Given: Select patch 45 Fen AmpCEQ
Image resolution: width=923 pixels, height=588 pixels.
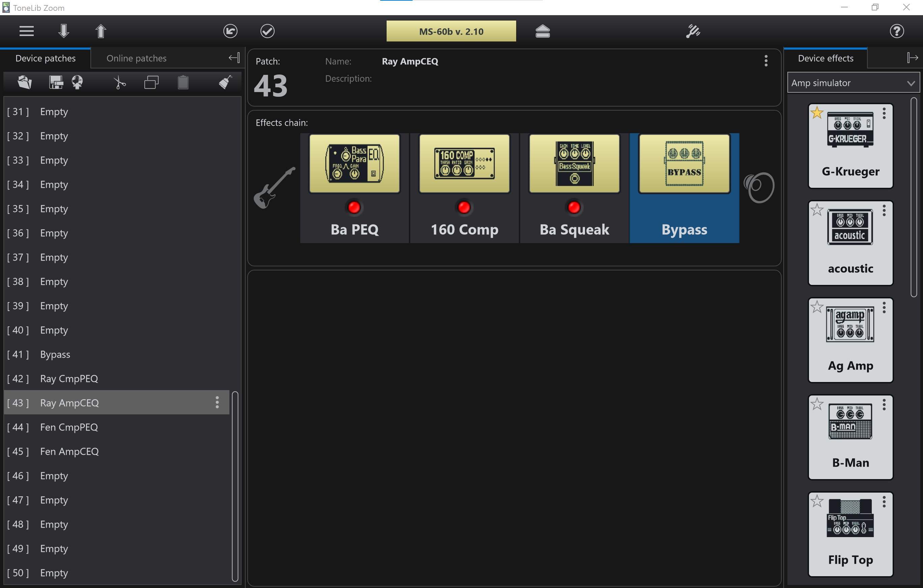Looking at the screenshot, I should [x=116, y=451].
